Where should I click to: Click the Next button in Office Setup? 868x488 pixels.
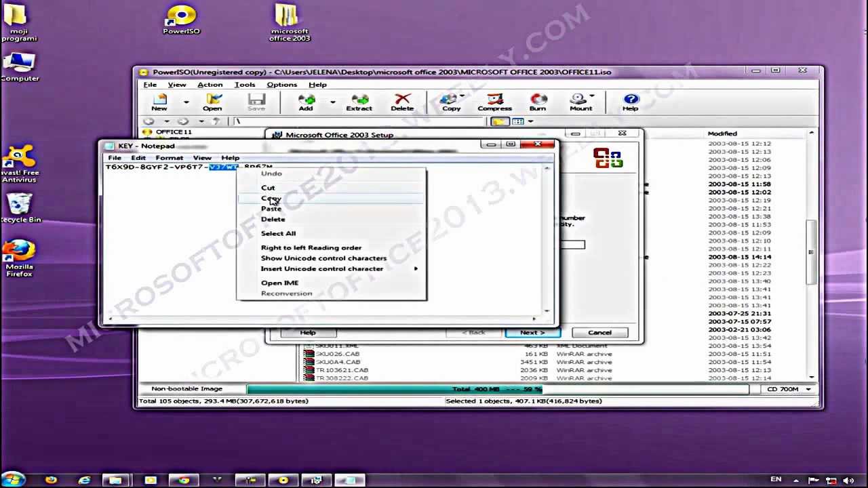(x=532, y=333)
